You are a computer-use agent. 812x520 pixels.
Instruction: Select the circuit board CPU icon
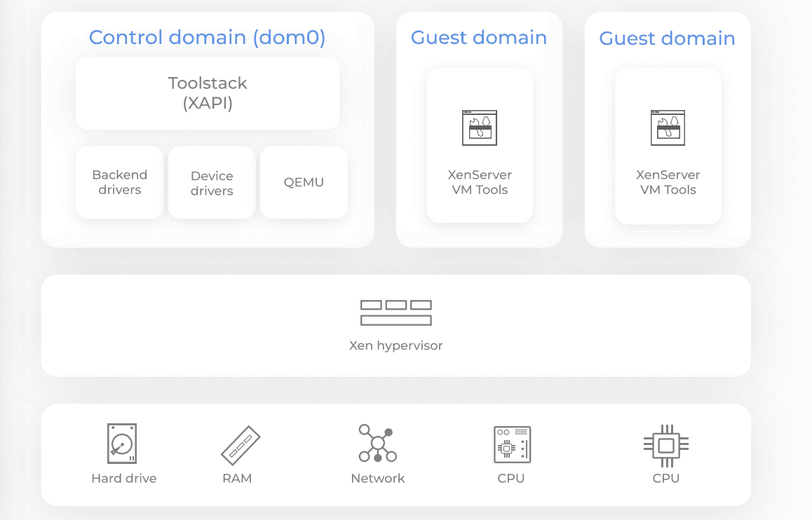click(x=512, y=444)
